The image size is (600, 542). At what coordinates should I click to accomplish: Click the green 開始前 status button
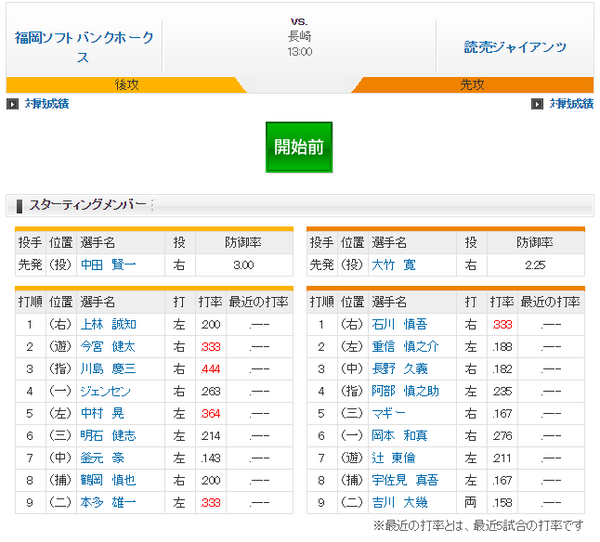tap(299, 147)
